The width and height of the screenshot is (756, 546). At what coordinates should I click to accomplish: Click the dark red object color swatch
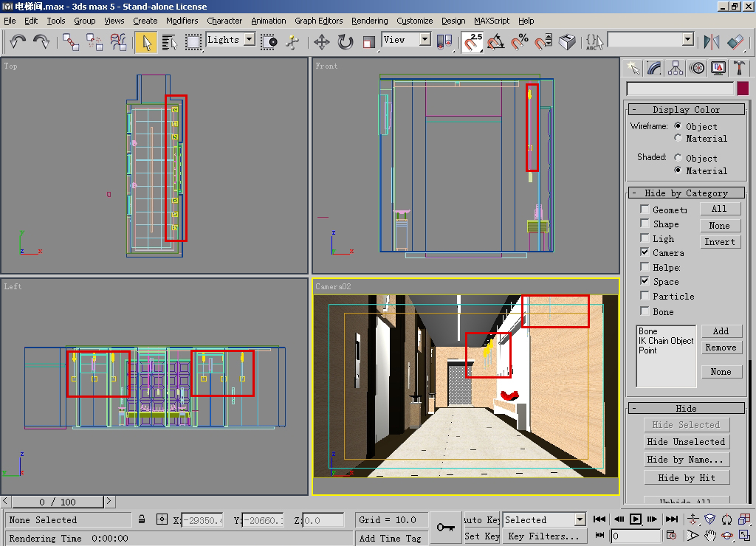[x=742, y=89]
